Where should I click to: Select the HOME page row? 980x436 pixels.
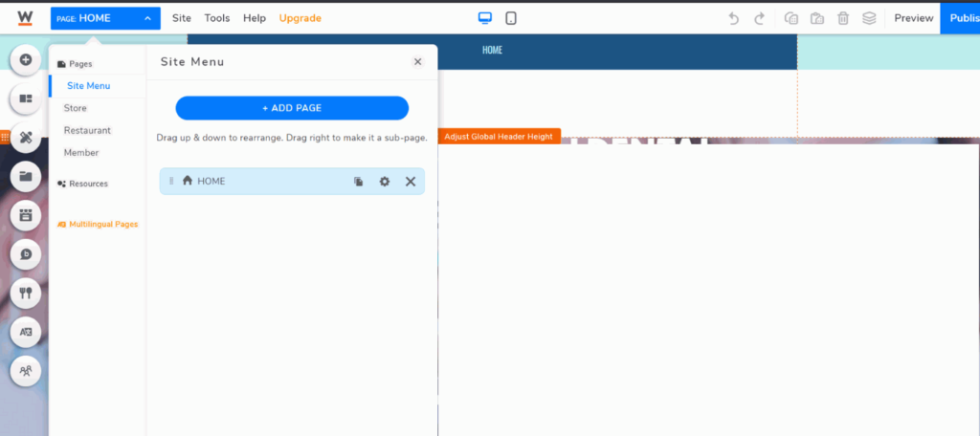click(292, 181)
